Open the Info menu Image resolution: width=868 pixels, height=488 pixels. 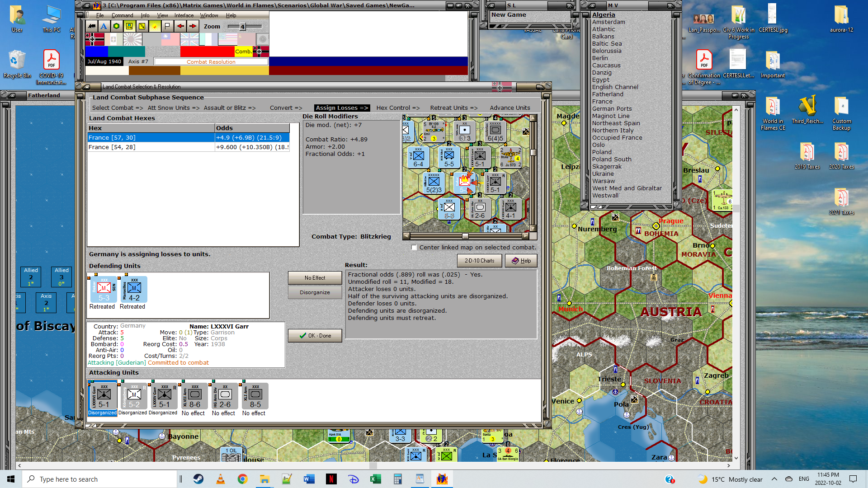145,15
